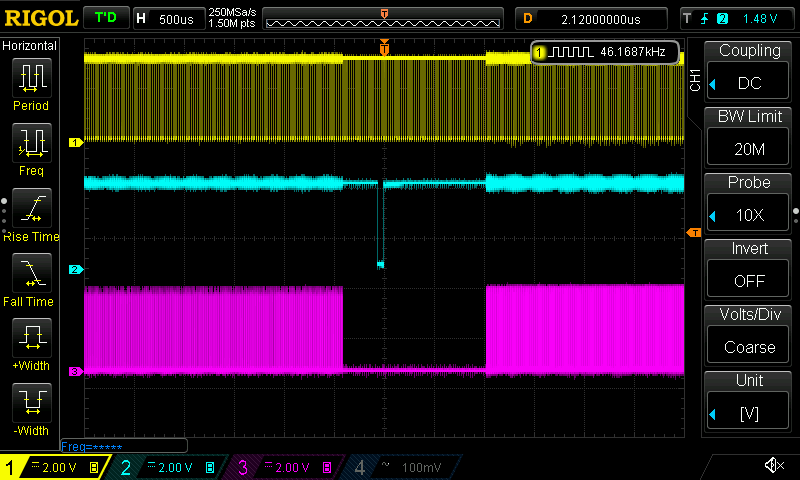
Task: Click the trigger level 1.48 V value
Action: [760, 19]
